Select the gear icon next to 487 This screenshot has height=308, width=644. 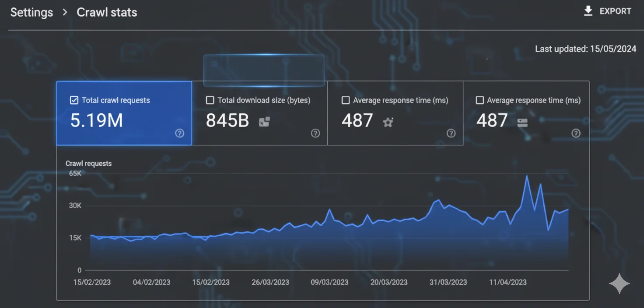pos(388,122)
